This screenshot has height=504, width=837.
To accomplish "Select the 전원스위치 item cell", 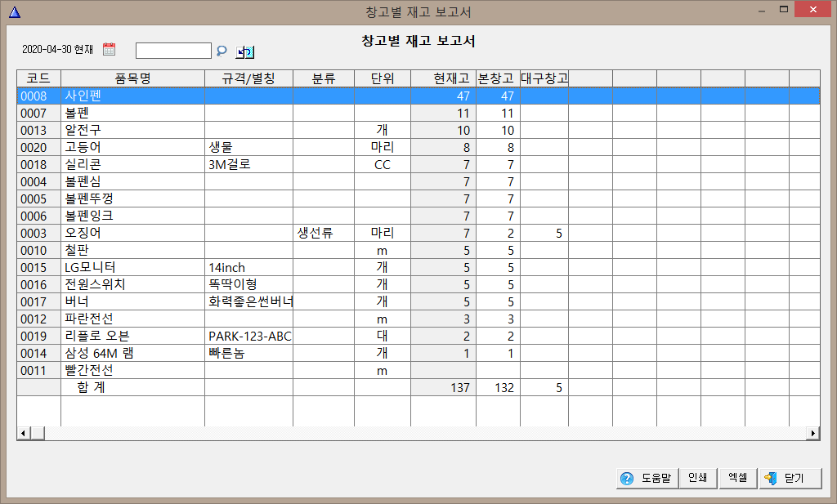I will click(x=133, y=284).
